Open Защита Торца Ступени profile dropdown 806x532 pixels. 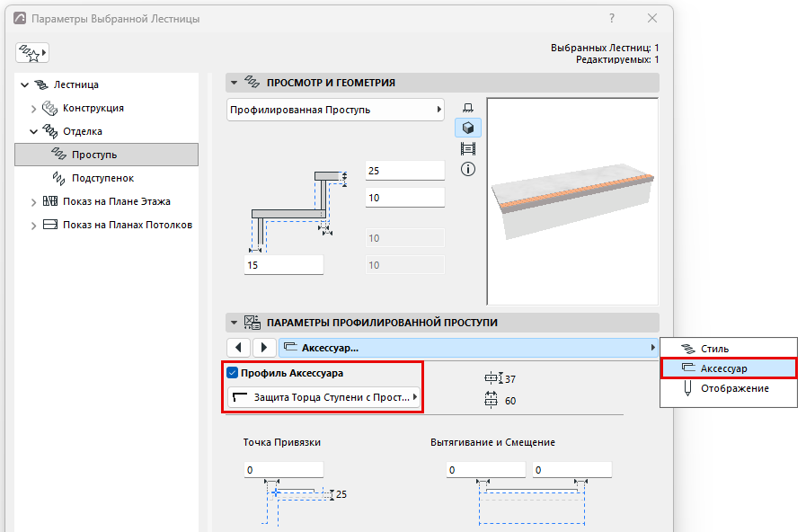pyautogui.click(x=323, y=397)
